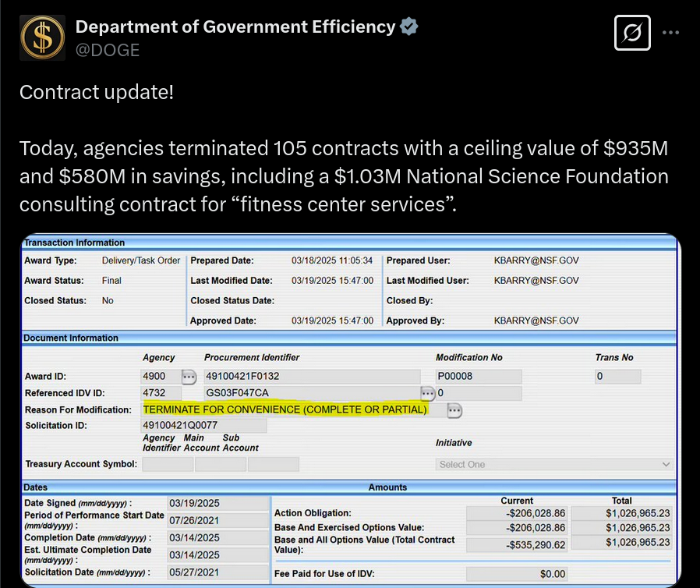The height and width of the screenshot is (588, 700).
Task: Click the Treasury Agency Identifier field
Action: coord(168,464)
